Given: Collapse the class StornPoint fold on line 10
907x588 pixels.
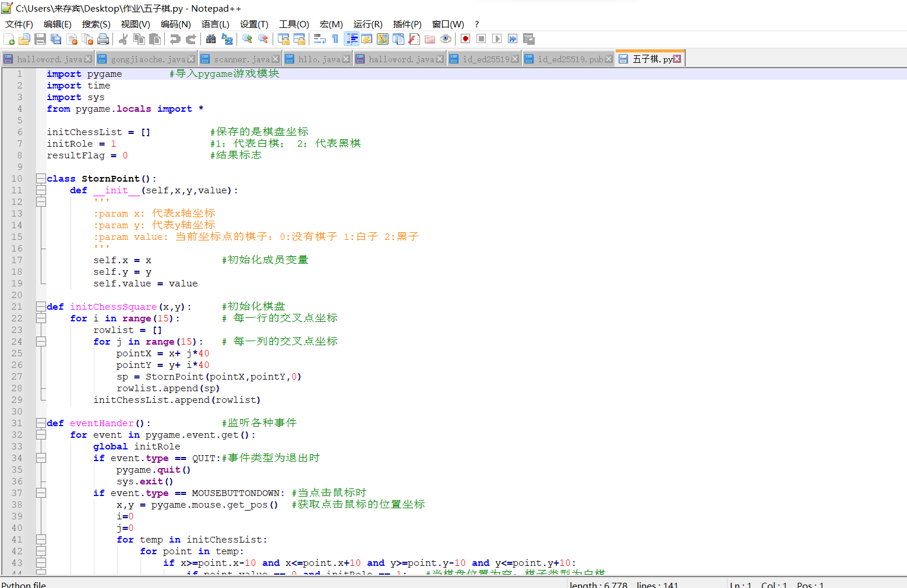Looking at the screenshot, I should (41, 179).
